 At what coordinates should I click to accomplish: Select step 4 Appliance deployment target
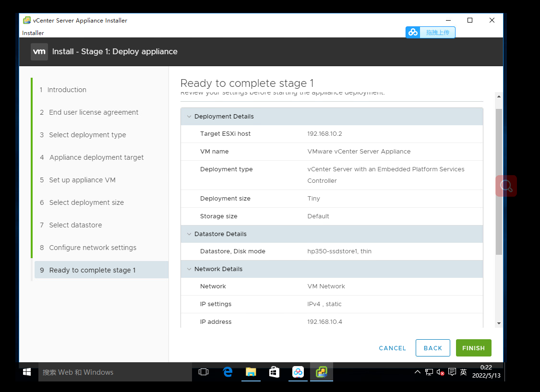tap(96, 157)
